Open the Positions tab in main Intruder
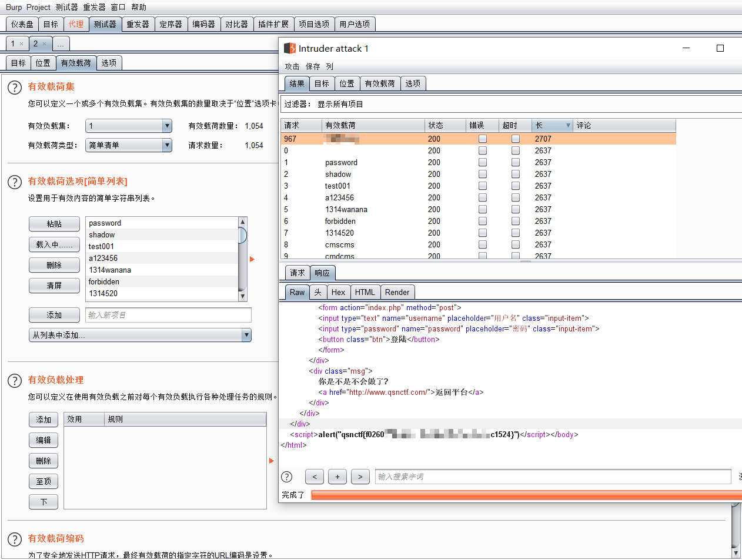The image size is (742, 560). coord(43,63)
